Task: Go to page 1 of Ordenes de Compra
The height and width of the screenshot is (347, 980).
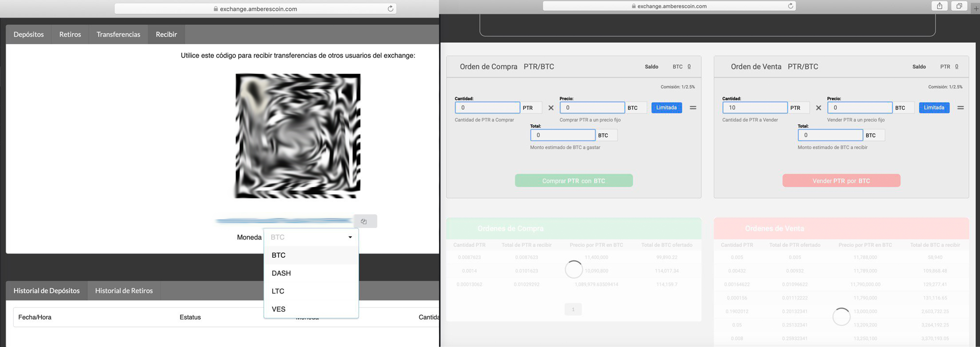Action: pos(573,309)
